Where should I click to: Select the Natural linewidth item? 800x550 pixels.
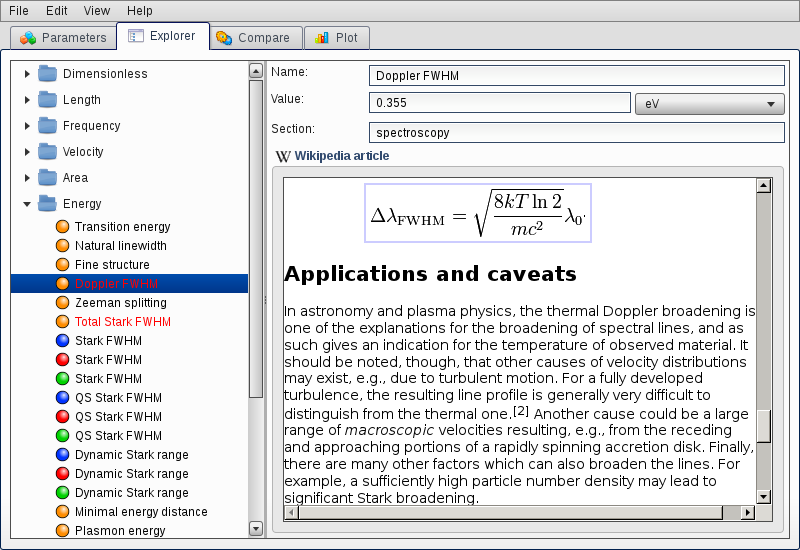121,245
